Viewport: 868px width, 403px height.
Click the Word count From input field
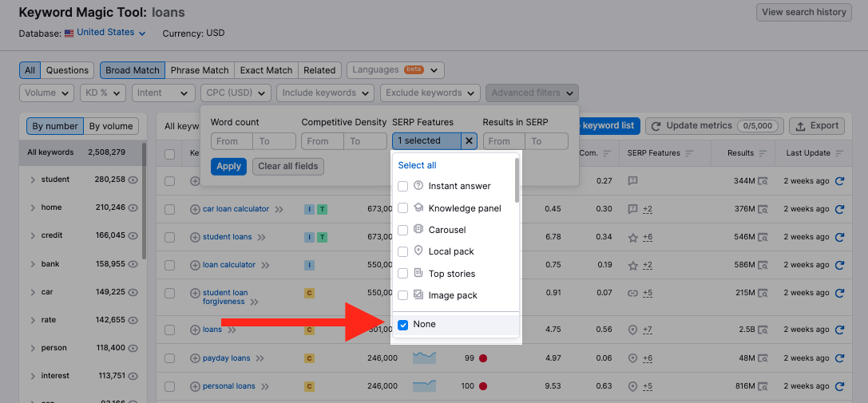232,141
